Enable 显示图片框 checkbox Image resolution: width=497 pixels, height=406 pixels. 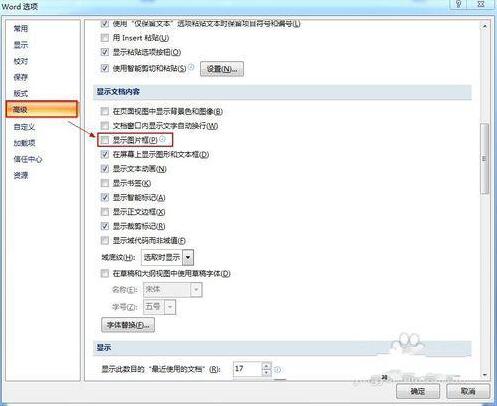[105, 140]
